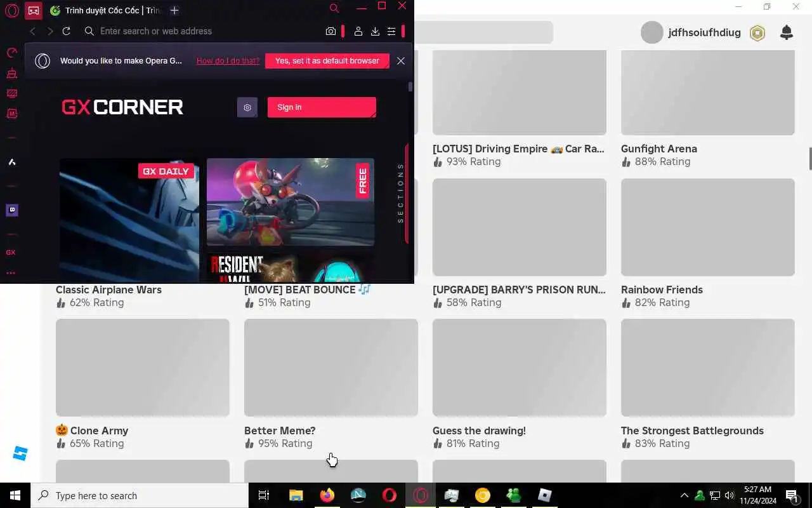Open Task View on the taskbar

(264, 495)
